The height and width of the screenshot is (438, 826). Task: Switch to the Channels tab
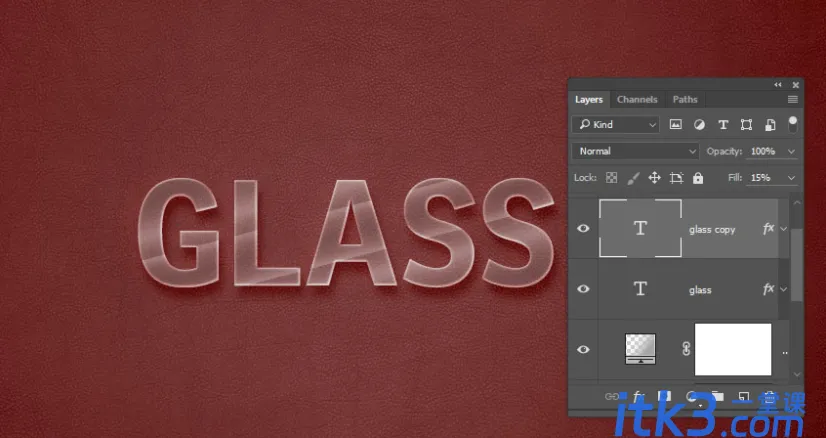point(637,100)
